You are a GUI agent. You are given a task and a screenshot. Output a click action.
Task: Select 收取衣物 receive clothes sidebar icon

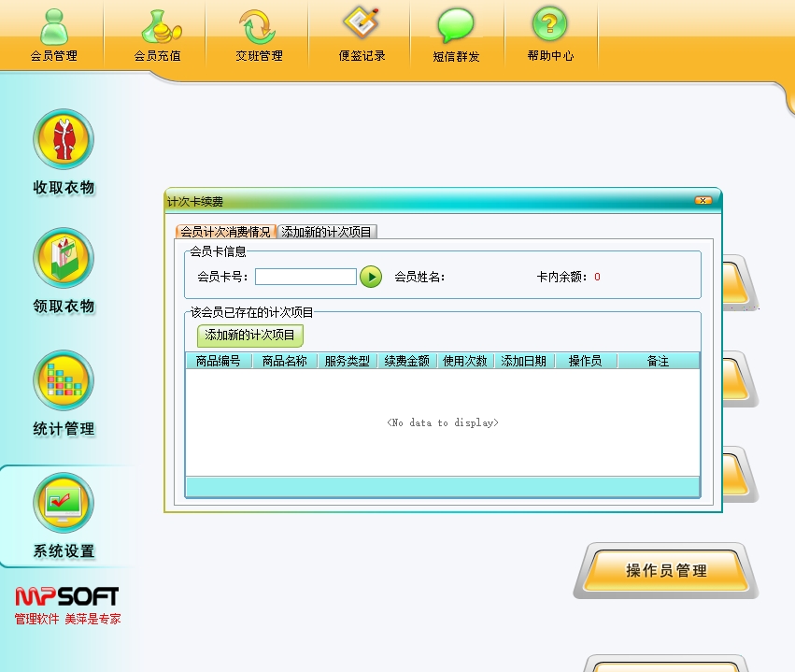pyautogui.click(x=64, y=140)
